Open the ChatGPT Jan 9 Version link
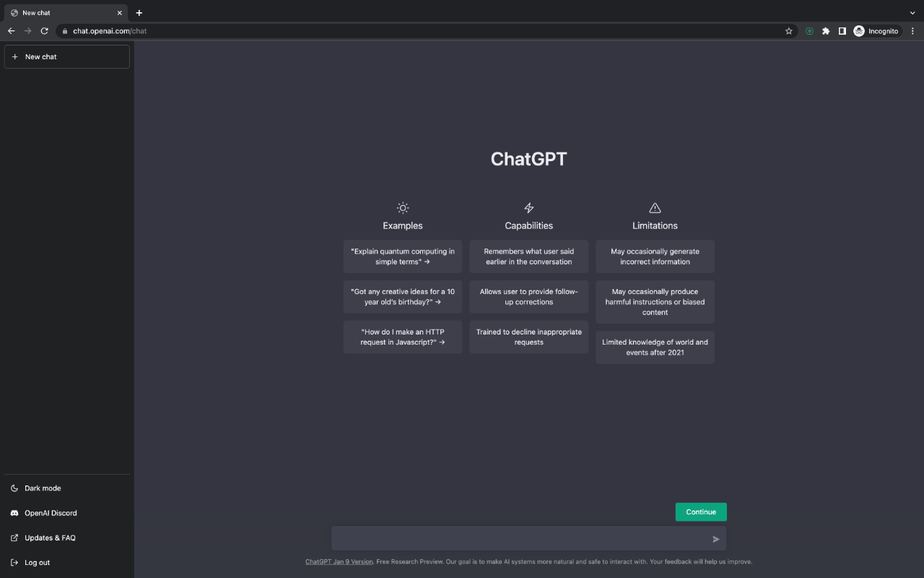924x578 pixels. [x=339, y=561]
